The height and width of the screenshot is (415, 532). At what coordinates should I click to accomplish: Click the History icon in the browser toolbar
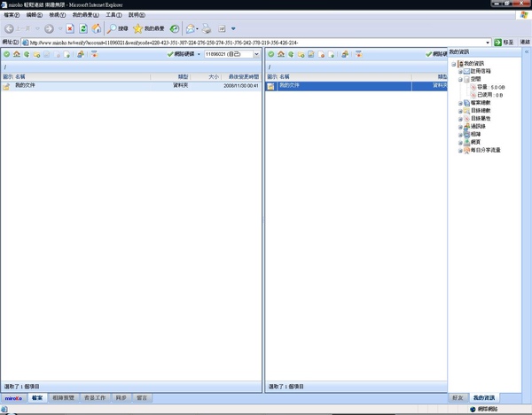175,29
